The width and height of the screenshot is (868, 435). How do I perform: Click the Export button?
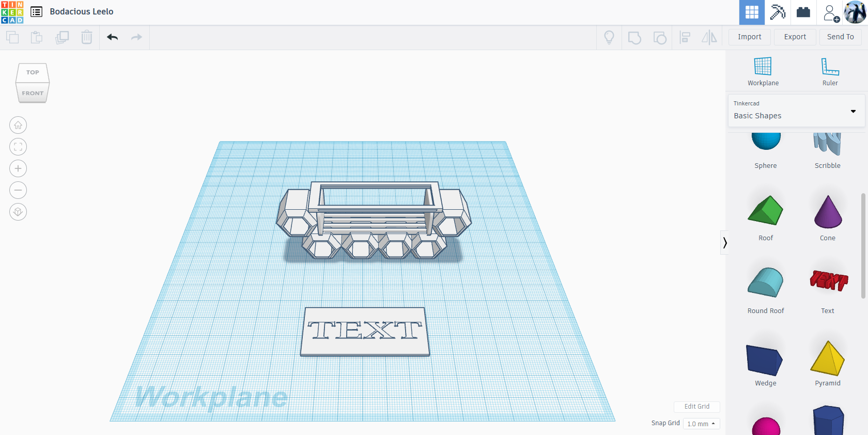coord(795,37)
